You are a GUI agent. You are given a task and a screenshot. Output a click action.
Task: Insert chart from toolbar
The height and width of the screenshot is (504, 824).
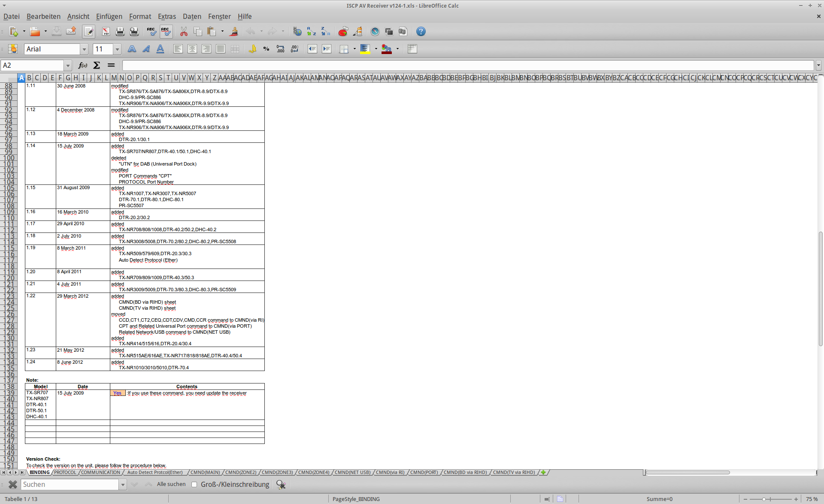(342, 32)
